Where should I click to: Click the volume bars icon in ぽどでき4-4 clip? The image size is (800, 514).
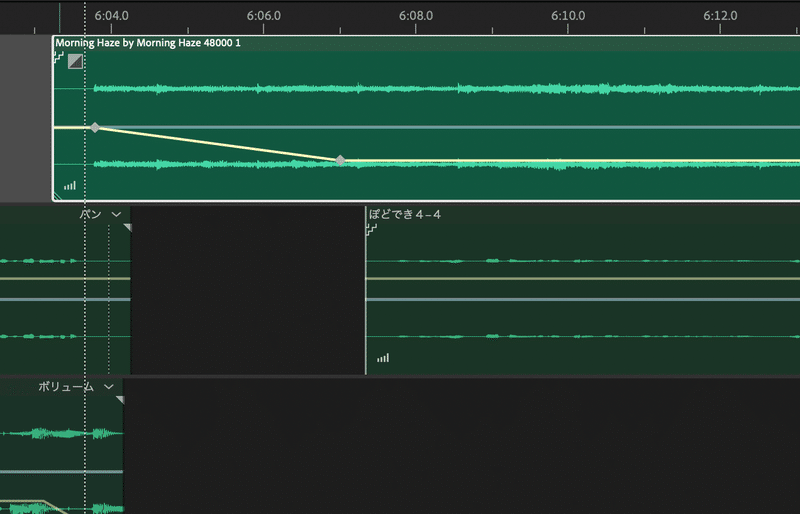click(x=383, y=358)
